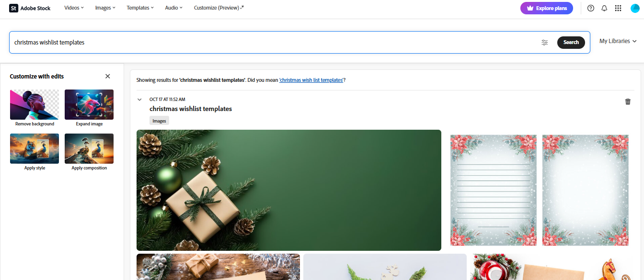Viewport: 644px width, 280px height.
Task: Click the 'OCT 17 AT 11:52 AM' timestamp
Action: pyautogui.click(x=167, y=100)
